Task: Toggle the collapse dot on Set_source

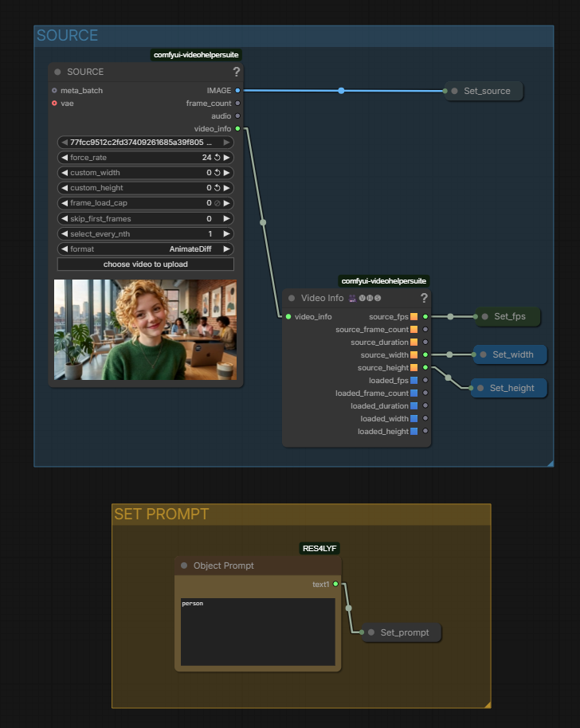Action: pos(455,91)
